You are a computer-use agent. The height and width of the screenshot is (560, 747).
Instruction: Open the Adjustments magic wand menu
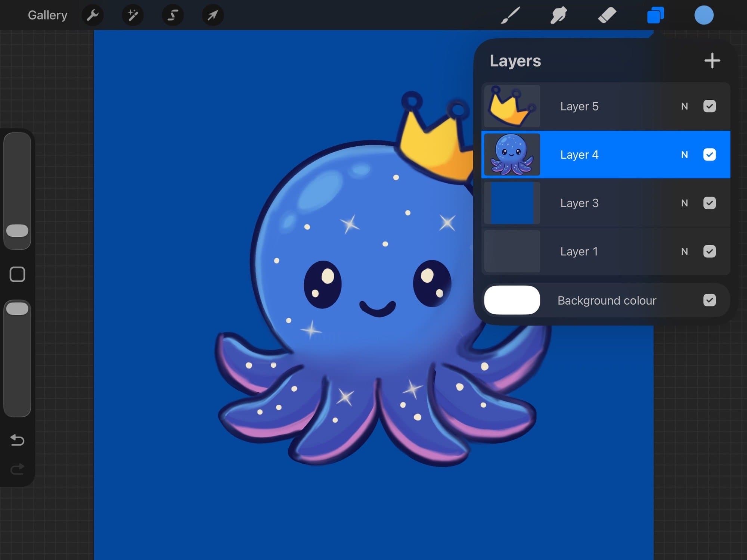[133, 15]
